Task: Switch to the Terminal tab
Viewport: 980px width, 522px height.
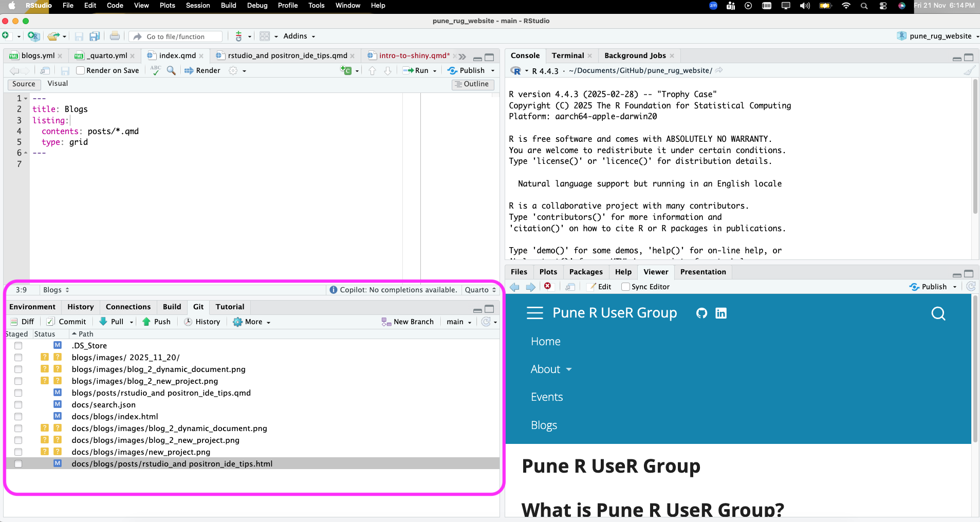Action: tap(567, 55)
